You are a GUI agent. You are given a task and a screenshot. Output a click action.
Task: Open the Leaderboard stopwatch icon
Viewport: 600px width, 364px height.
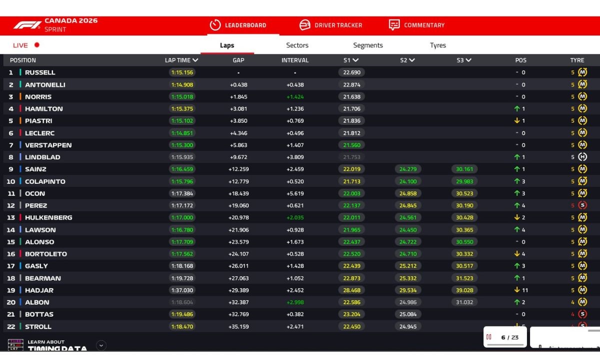point(215,25)
